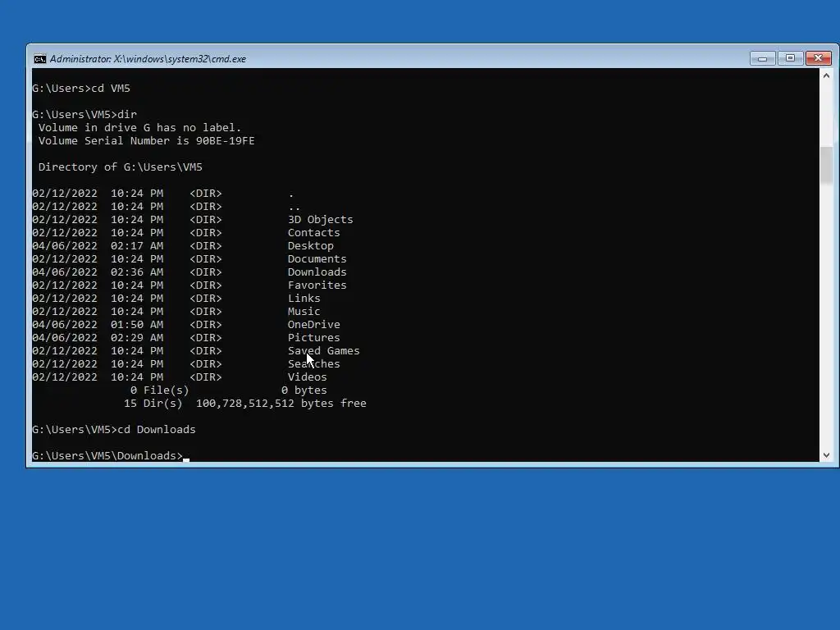Click the 'OneDrive' directory entry
840x630 pixels.
[314, 325]
